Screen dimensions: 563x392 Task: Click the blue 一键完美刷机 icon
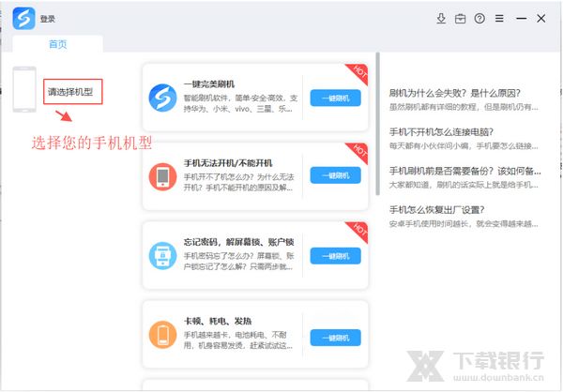163,98
